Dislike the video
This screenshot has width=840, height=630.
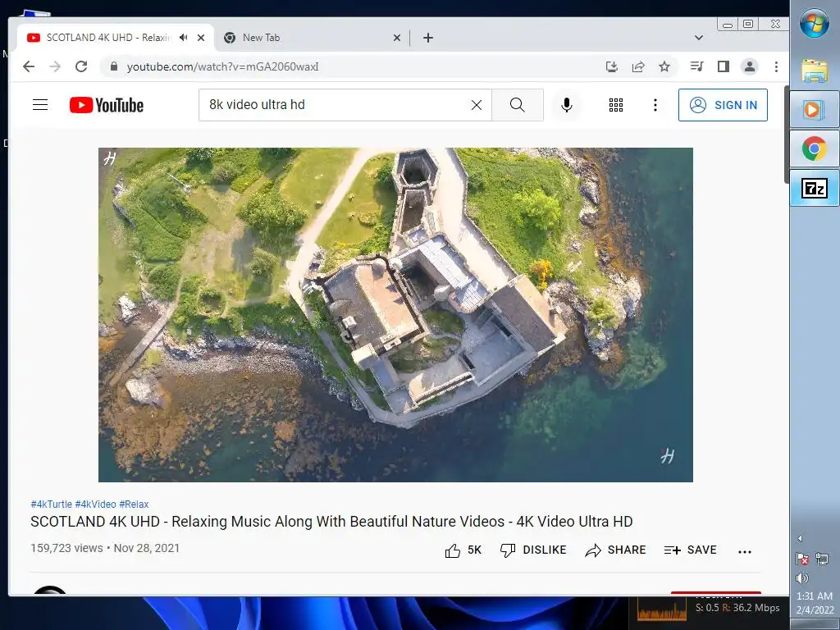(533, 550)
